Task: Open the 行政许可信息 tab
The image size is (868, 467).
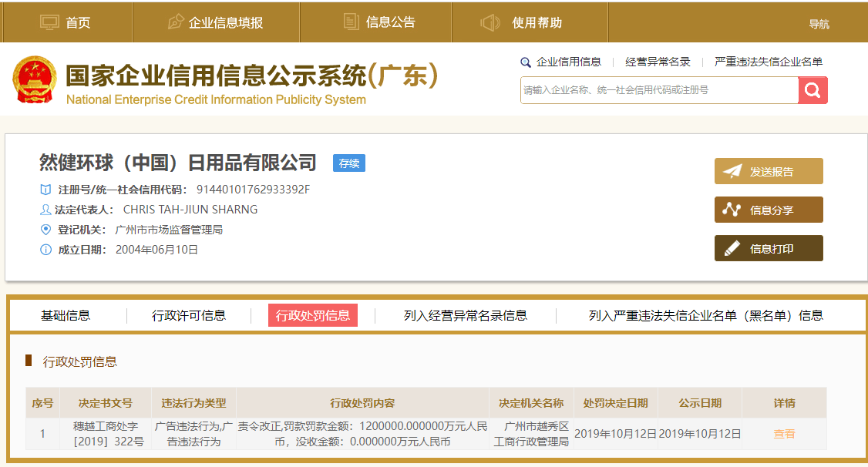Action: click(189, 315)
